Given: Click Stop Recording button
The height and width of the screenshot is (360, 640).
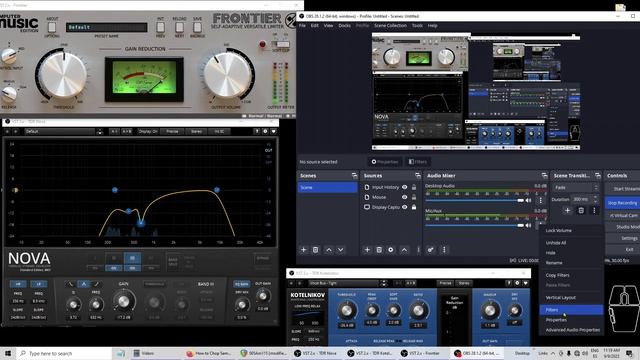Looking at the screenshot, I should (x=622, y=203).
